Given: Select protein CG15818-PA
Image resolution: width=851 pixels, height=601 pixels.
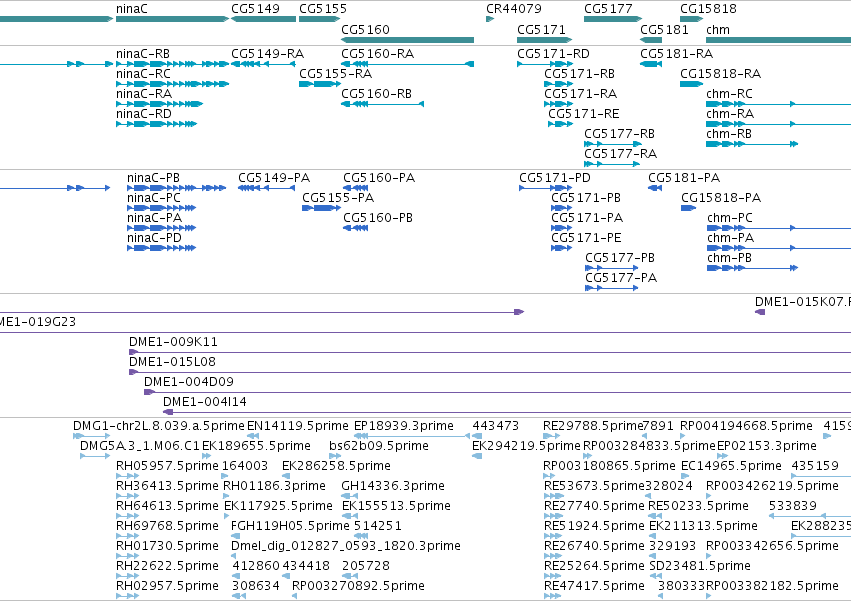Looking at the screenshot, I should click(x=721, y=198).
